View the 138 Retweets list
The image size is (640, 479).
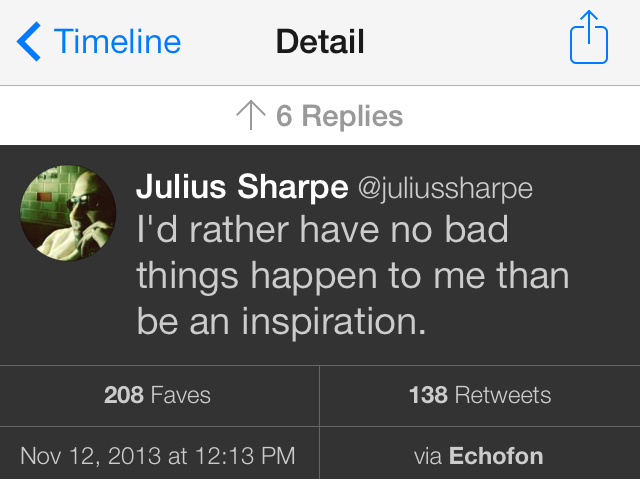coord(480,396)
